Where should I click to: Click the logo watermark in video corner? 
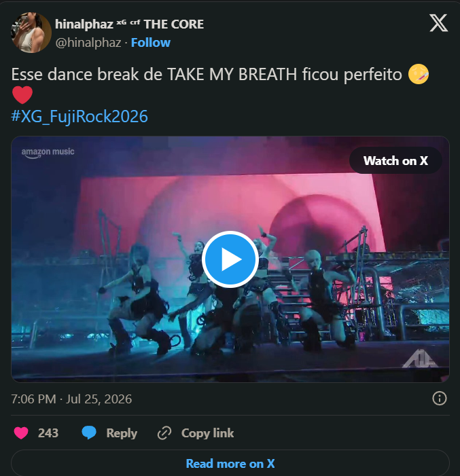coord(421,359)
